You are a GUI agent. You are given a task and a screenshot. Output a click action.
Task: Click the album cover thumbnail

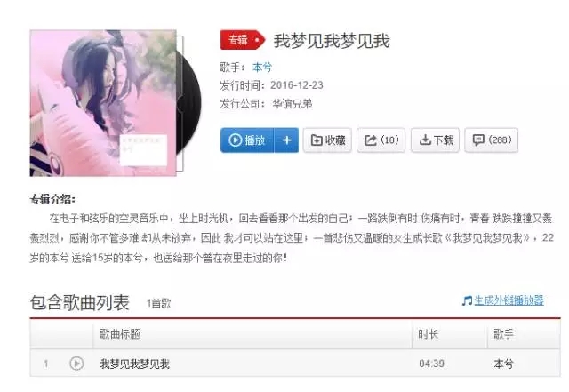click(103, 103)
